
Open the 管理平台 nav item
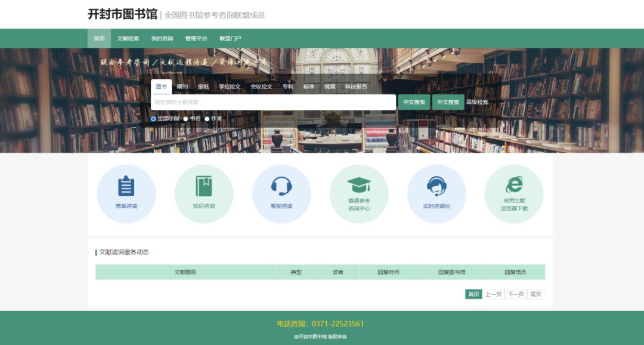(x=196, y=38)
